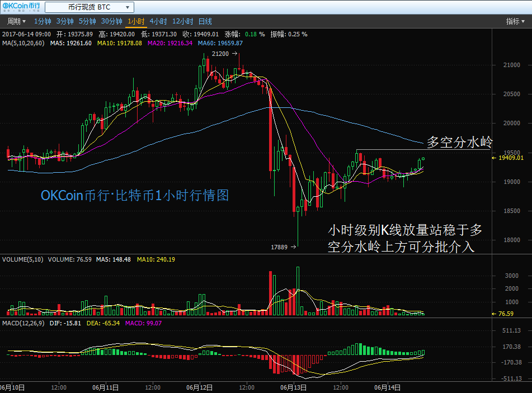Select the 12小时 timeframe
This screenshot has height=393, width=532.
(182, 21)
